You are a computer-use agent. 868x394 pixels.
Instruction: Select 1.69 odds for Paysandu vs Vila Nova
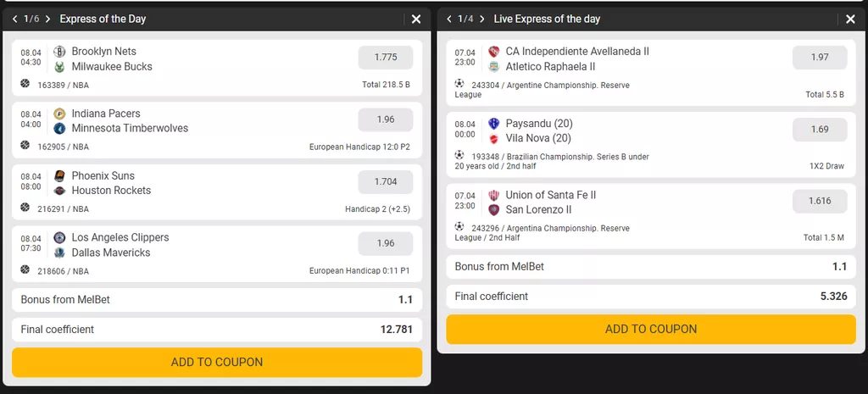click(x=820, y=130)
